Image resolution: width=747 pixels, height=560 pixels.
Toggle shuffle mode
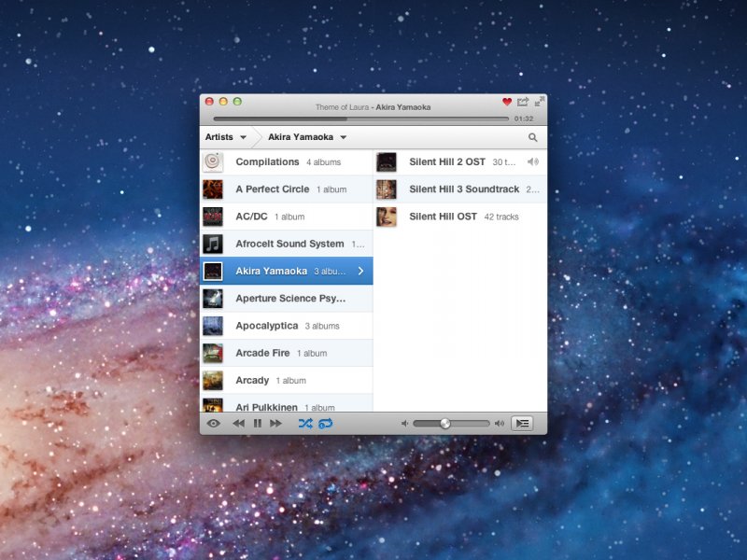coord(305,424)
